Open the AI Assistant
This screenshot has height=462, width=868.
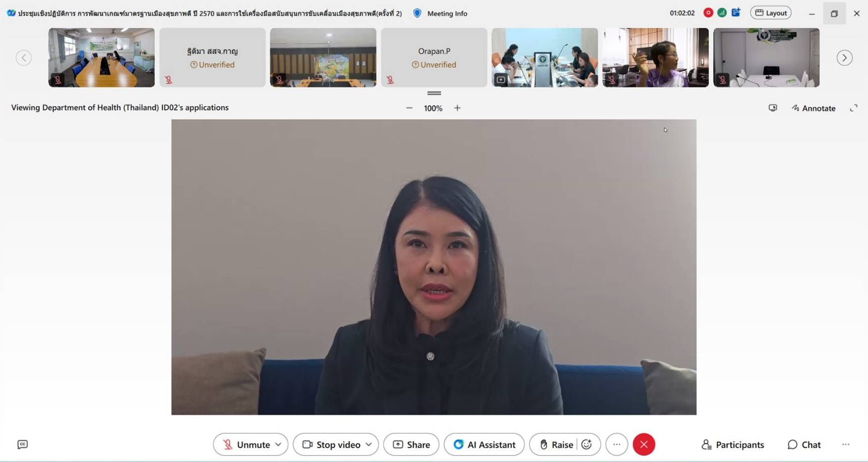point(484,444)
